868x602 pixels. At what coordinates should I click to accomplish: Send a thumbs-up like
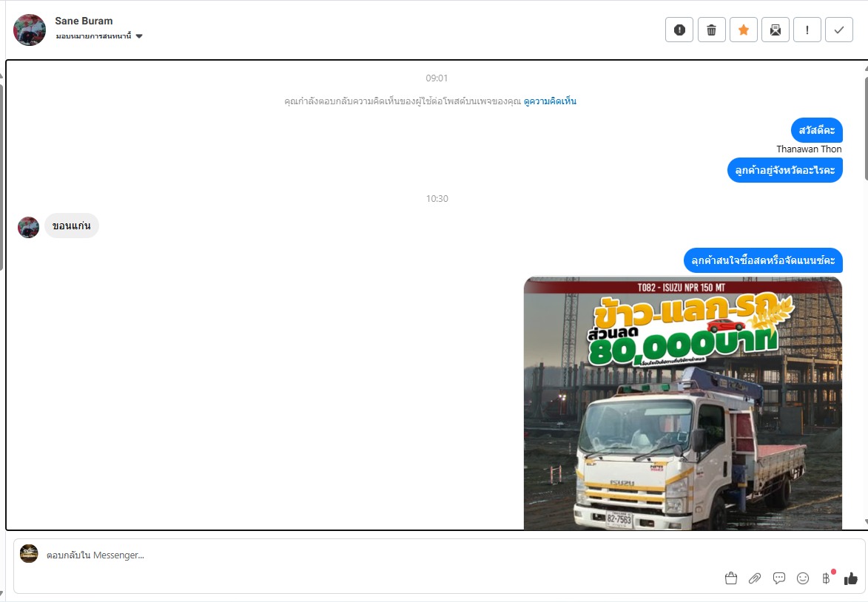(851, 578)
